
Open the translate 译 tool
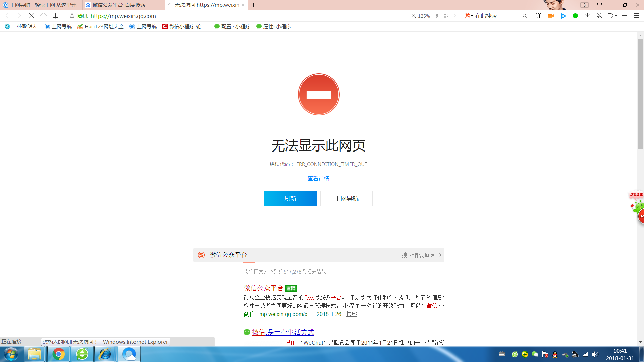coord(539,16)
